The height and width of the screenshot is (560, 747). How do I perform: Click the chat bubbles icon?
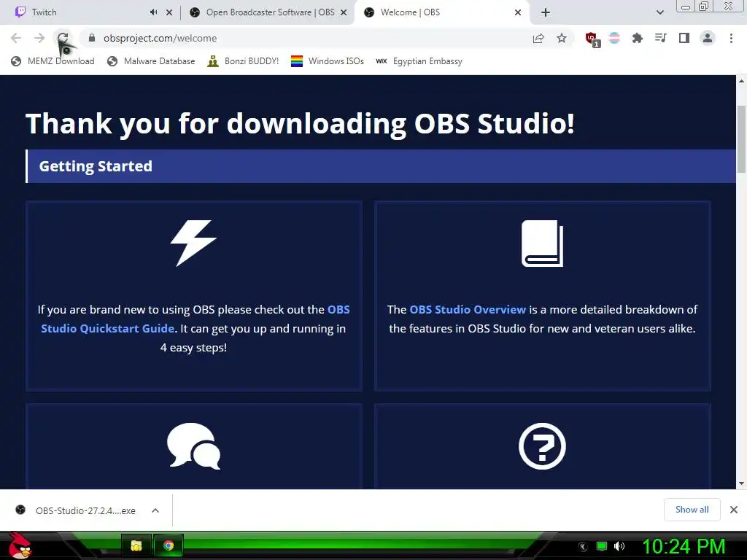pyautogui.click(x=193, y=446)
